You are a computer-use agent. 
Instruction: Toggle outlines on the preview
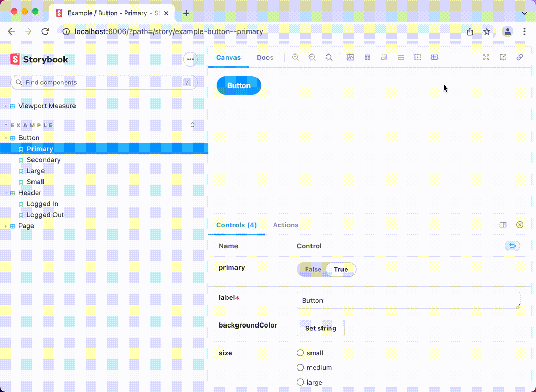click(417, 57)
